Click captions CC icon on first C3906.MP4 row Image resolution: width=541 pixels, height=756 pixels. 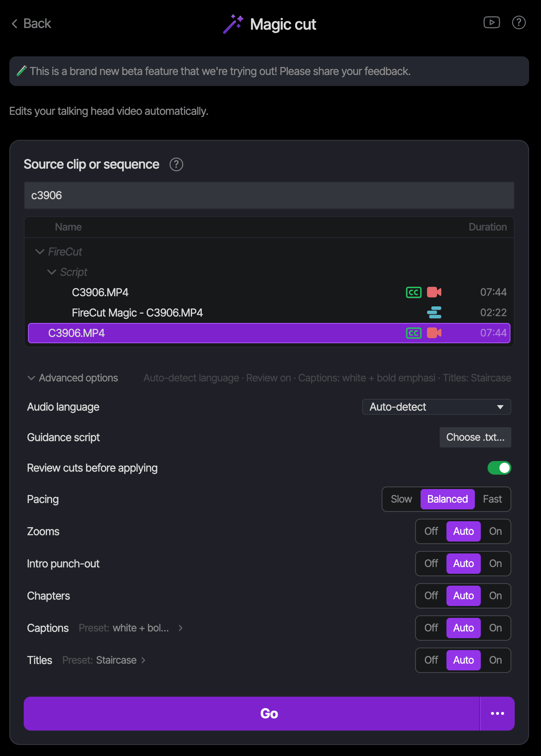[414, 292]
